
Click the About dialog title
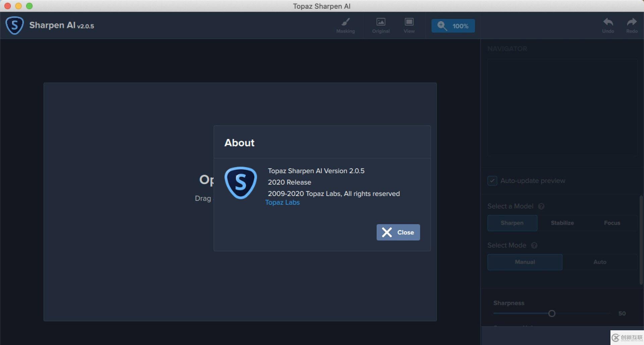pos(239,143)
